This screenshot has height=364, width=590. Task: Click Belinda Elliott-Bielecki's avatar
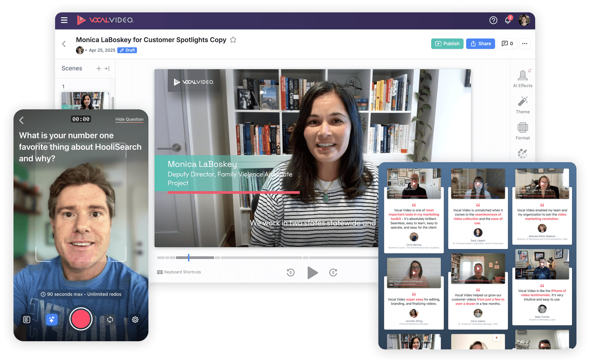point(542,228)
